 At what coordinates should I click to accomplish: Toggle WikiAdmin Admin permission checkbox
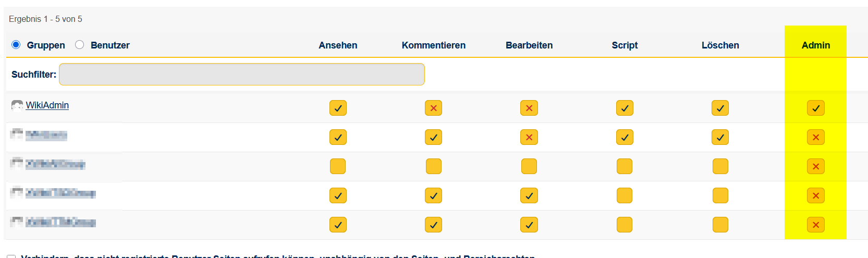(x=815, y=108)
